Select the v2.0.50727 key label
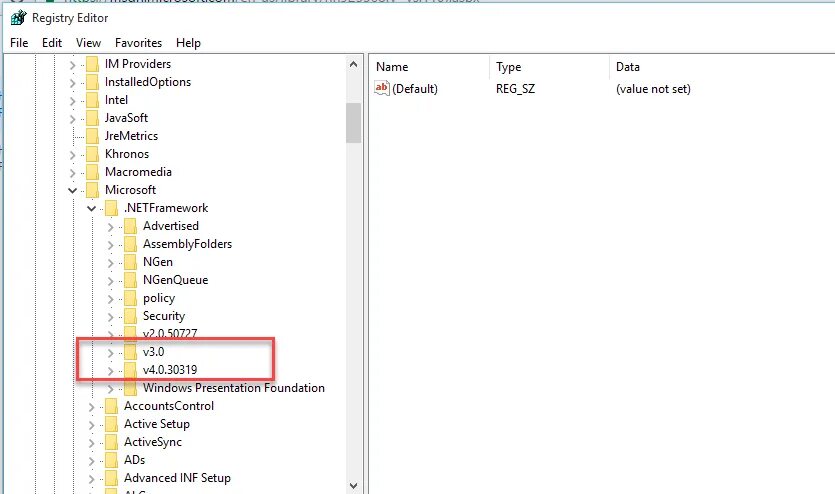Screen dimensions: 835x494 (170, 334)
